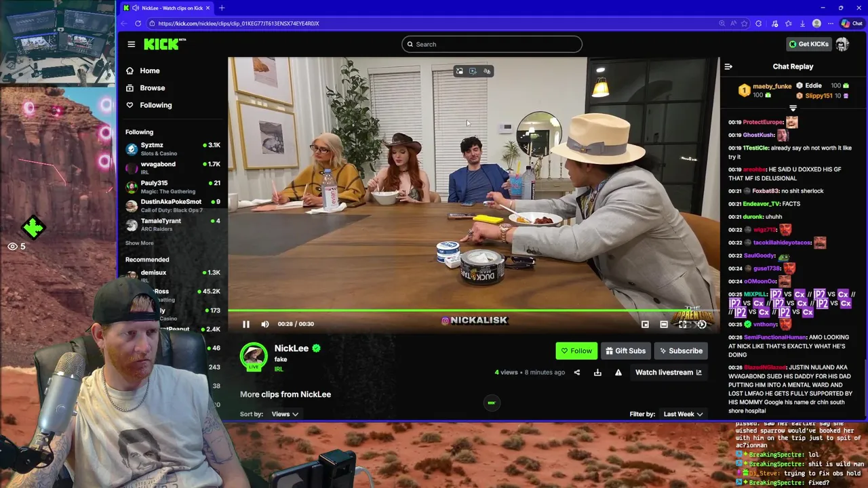Viewport: 868px width, 488px height.
Task: Click Subscribe button
Action: (680, 350)
